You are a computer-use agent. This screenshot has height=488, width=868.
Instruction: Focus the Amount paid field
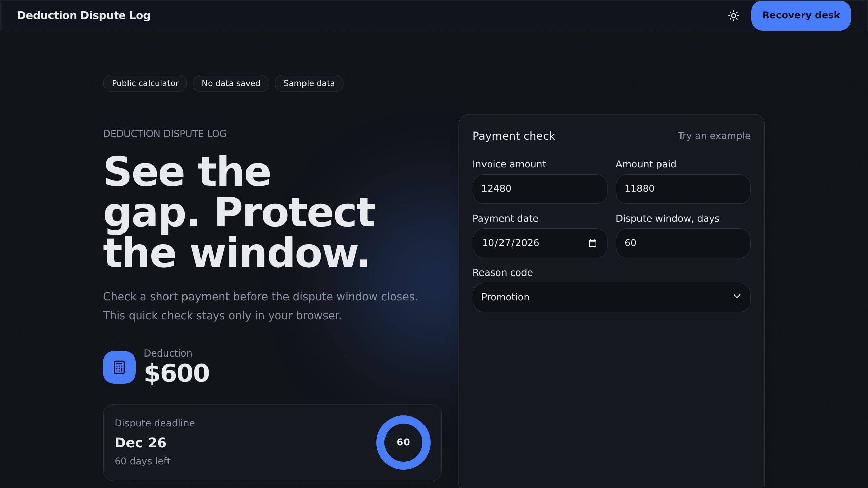click(683, 189)
